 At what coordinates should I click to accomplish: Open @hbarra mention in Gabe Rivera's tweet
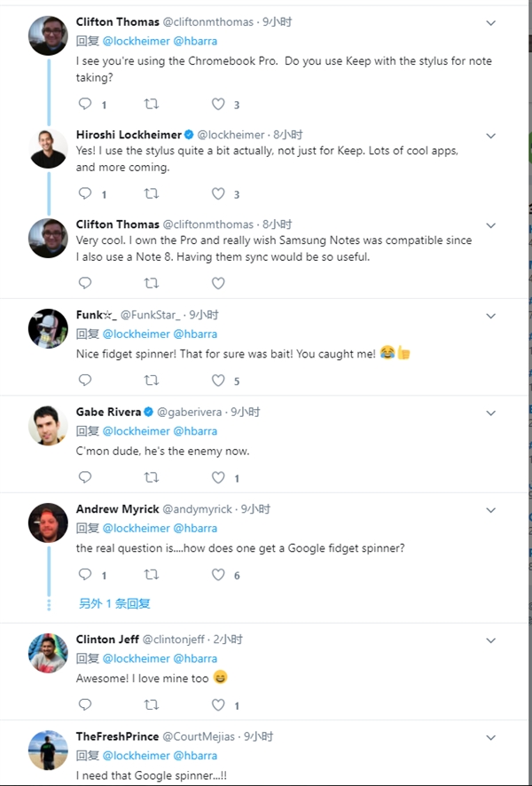coord(195,431)
